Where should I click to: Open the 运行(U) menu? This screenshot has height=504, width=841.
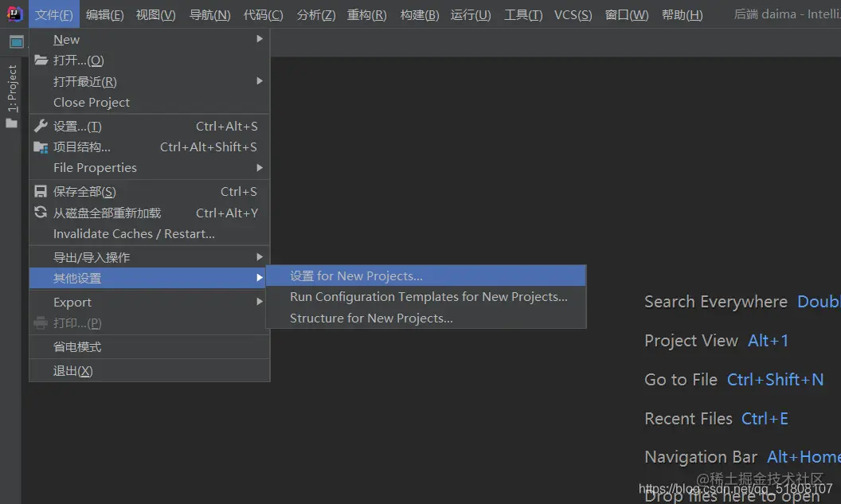471,14
